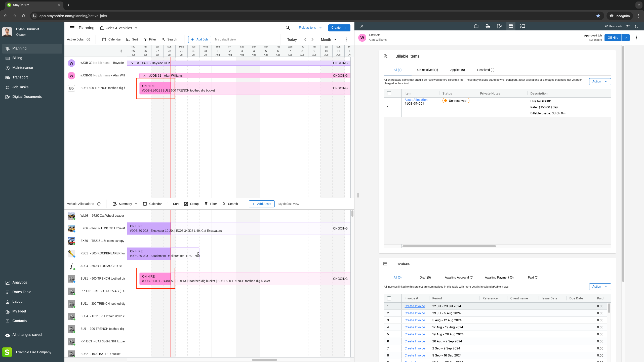Viewport: 644px width, 362px height.
Task: Expand job panel to fullscreen
Action: coord(637,26)
